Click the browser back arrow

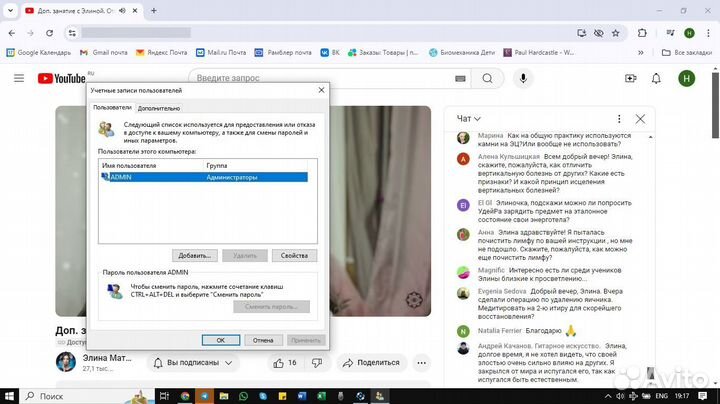pos(12,33)
